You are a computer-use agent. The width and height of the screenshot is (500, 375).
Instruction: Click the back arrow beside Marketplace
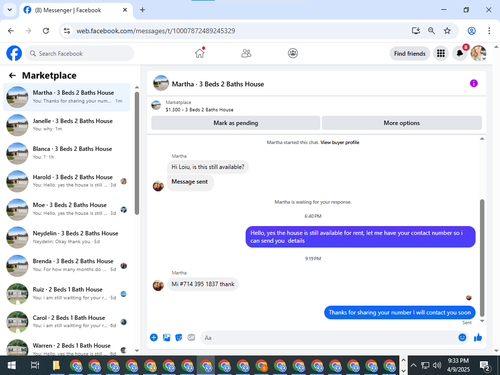(12, 76)
